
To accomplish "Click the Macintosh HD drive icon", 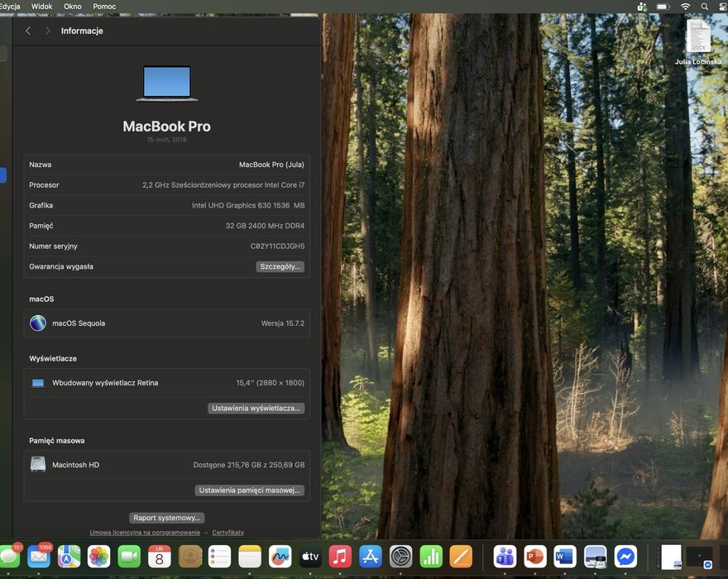I will [x=38, y=464].
